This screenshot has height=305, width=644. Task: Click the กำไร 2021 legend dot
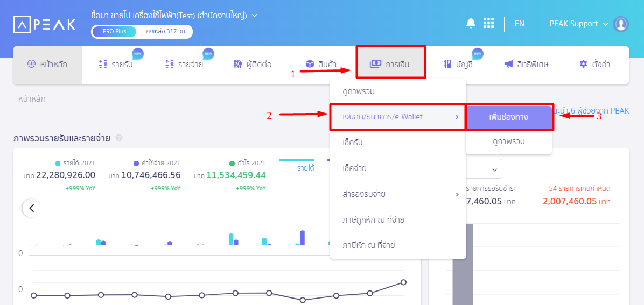pyautogui.click(x=233, y=163)
